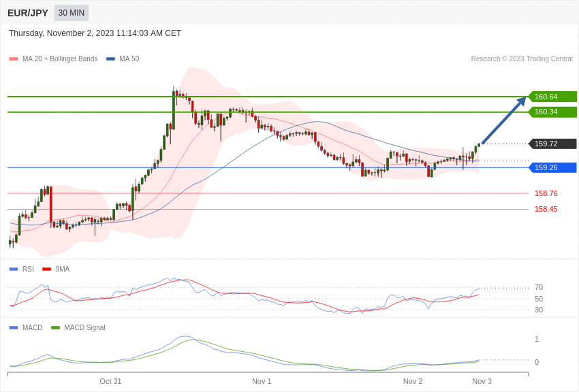The height and width of the screenshot is (392, 579).
Task: Click the MA 20 + Bollinger Bands swatch
Action: tap(14, 59)
